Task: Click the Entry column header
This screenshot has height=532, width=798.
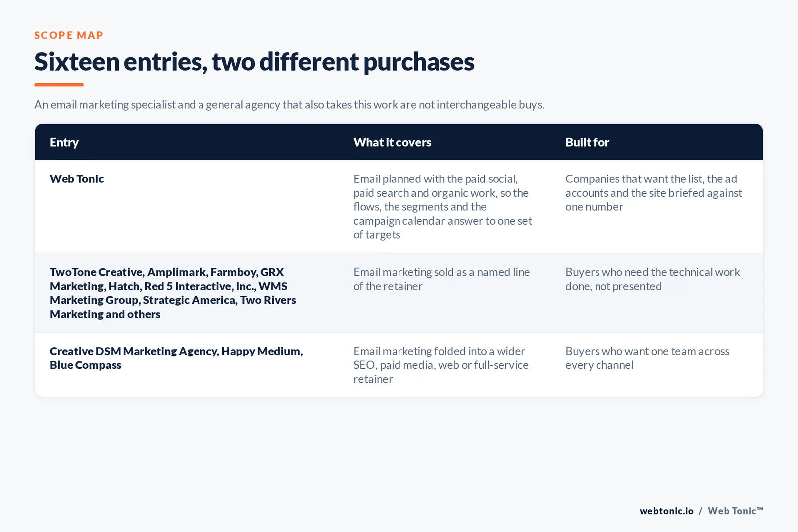Action: [x=64, y=142]
